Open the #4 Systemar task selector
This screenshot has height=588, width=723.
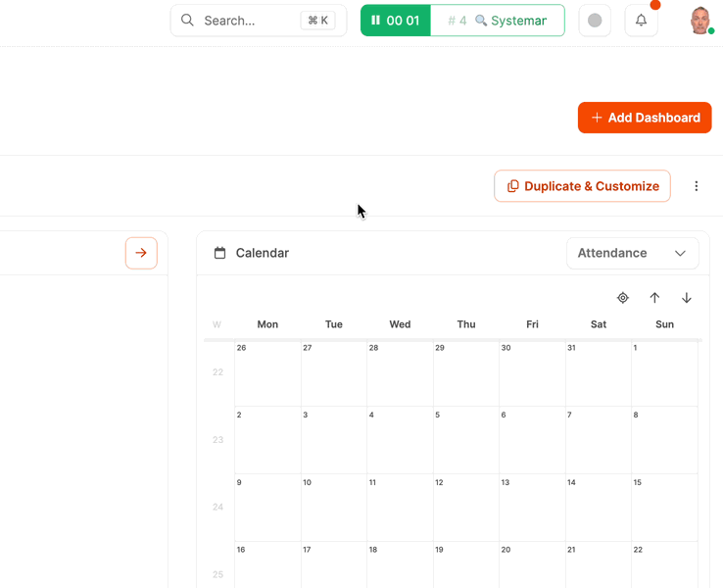pyautogui.click(x=498, y=21)
